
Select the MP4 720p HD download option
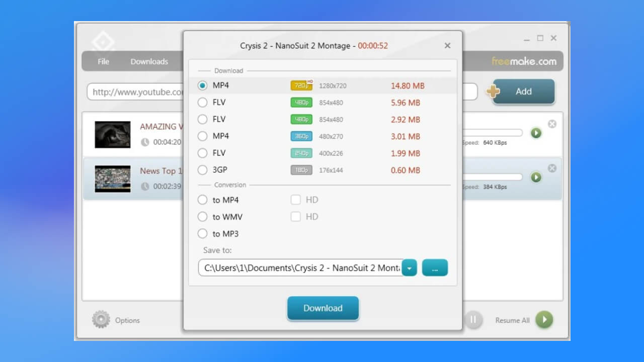coord(202,85)
